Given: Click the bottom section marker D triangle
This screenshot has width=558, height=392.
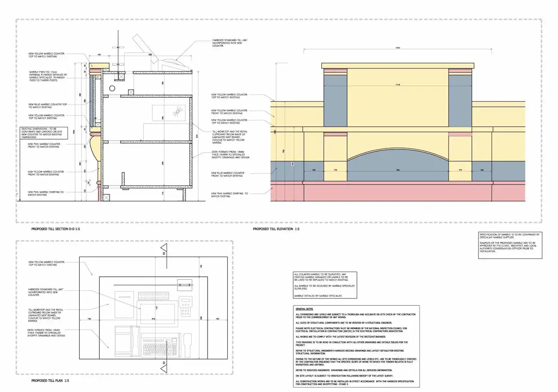Looking at the screenshot, I should [x=164, y=369].
